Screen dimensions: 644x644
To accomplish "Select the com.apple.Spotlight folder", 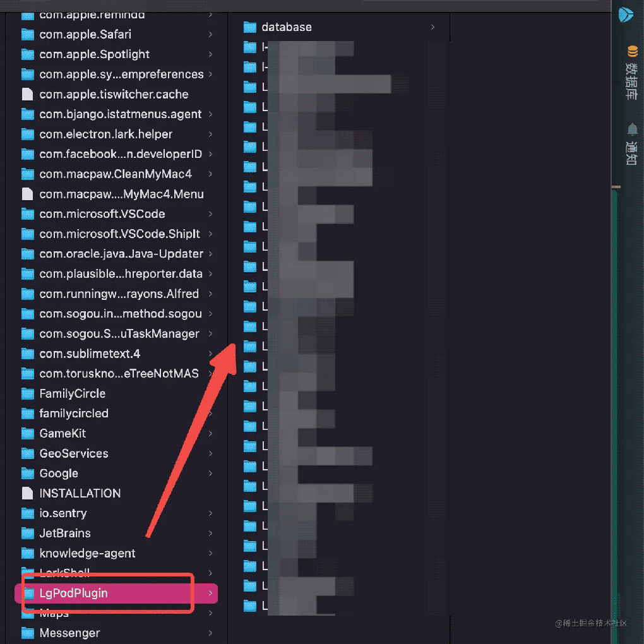I will coord(95,54).
